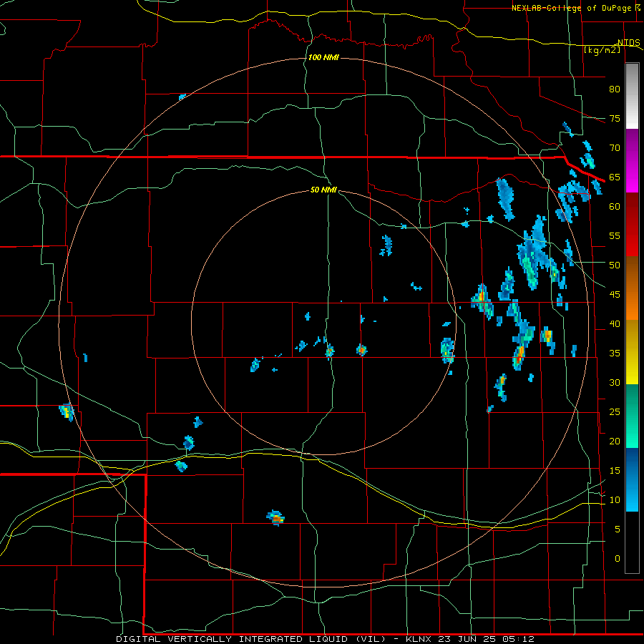Viewport: 644px width, 644px height.
Task: Click the 100 NMI range ring label
Action: 323,57
